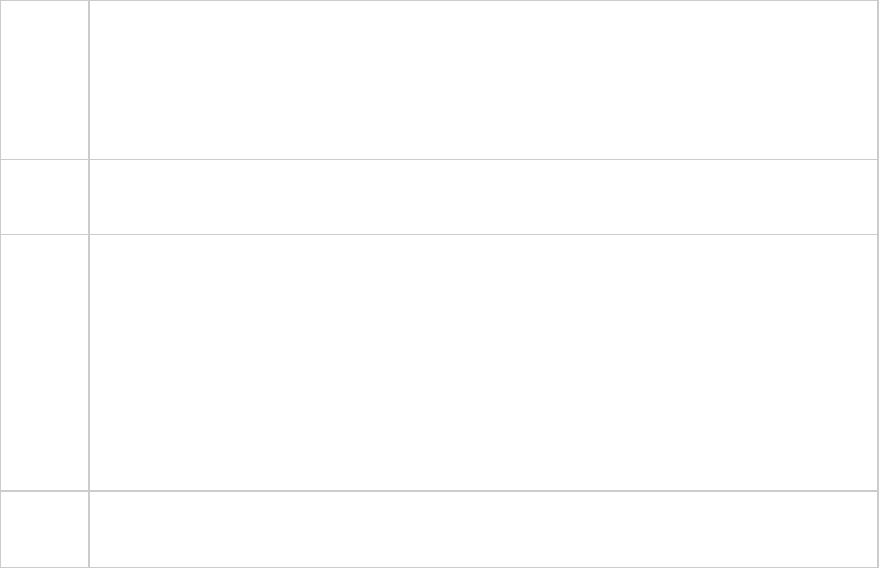Click the column divider line in the tallest third row
The height and width of the screenshot is (568, 879).
click(x=88, y=362)
